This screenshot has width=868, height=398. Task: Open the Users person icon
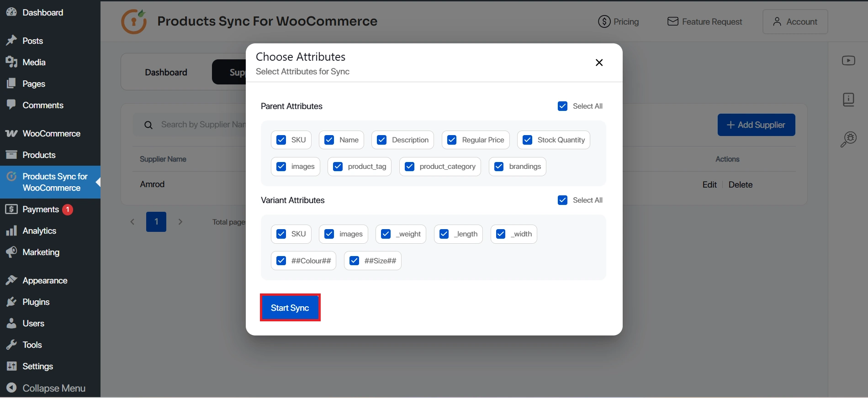click(11, 323)
